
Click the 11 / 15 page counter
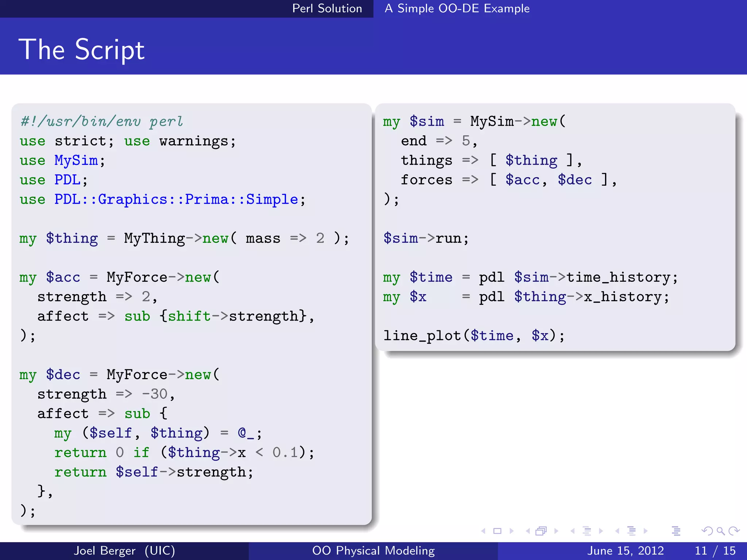tap(715, 551)
